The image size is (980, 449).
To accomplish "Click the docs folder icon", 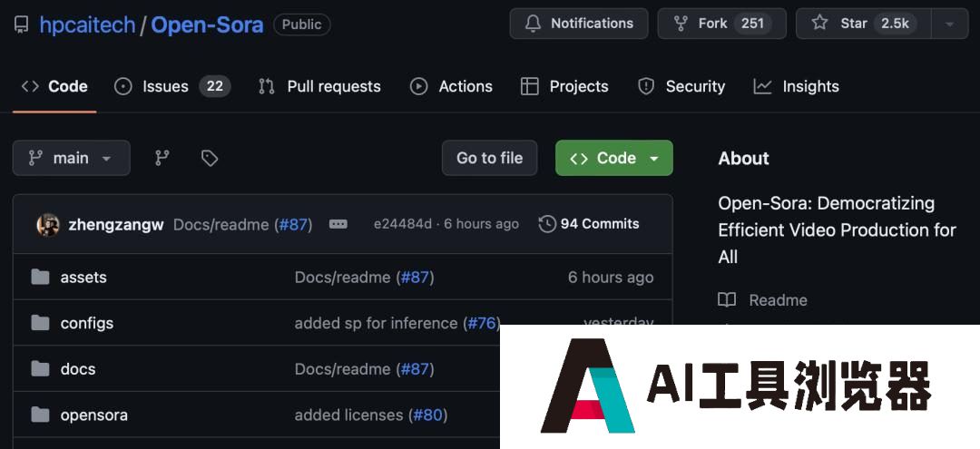I will [40, 368].
